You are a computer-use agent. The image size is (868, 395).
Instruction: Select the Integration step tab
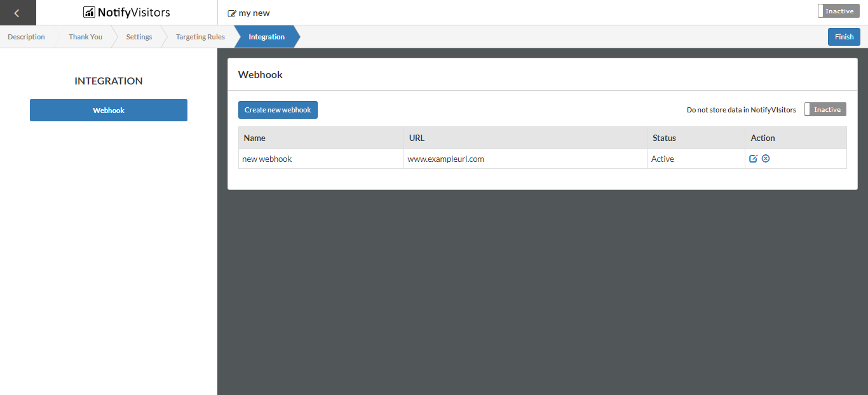tap(266, 37)
